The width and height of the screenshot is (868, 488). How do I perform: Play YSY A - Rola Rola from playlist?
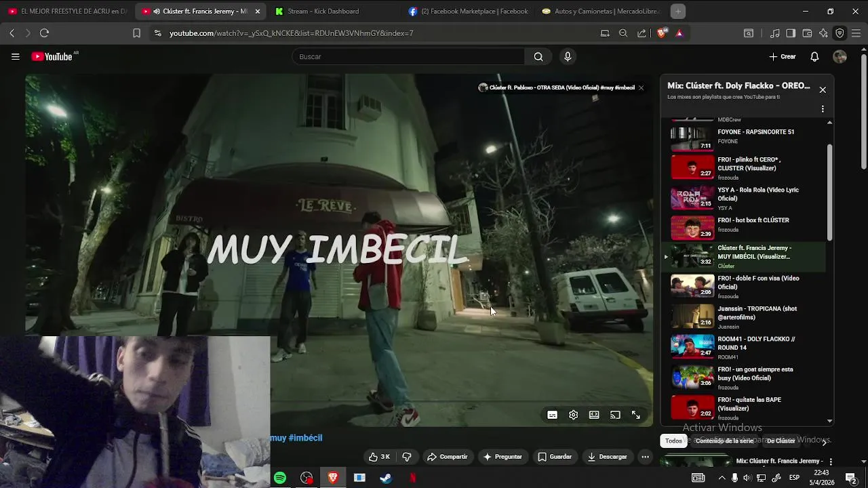pos(745,198)
